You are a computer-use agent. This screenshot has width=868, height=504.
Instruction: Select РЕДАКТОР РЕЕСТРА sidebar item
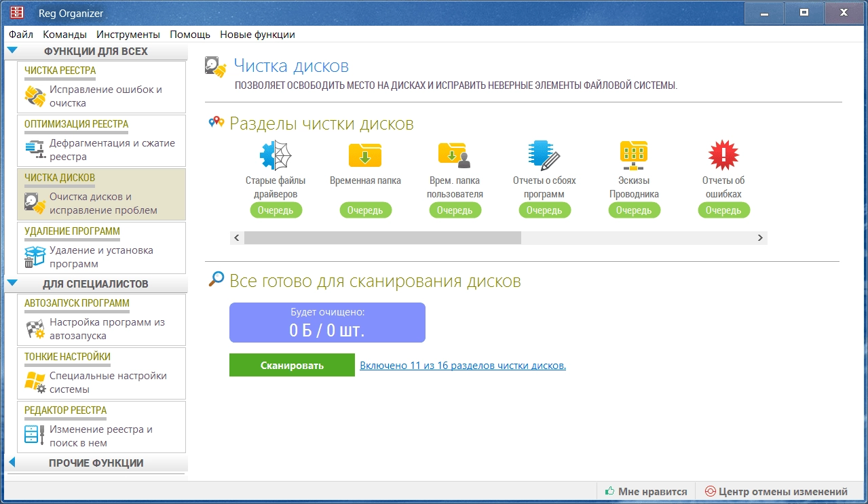[101, 427]
